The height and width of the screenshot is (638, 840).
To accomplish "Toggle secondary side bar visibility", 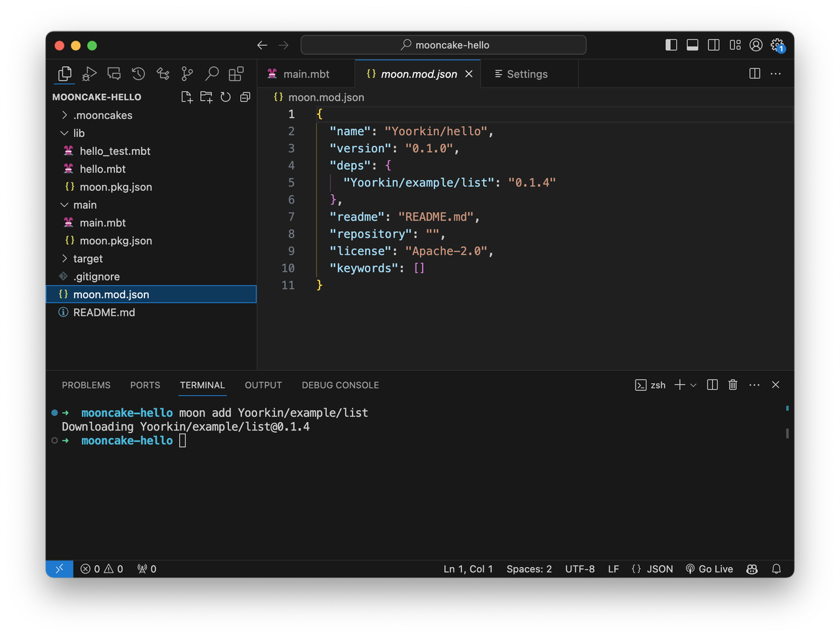I will (x=714, y=45).
